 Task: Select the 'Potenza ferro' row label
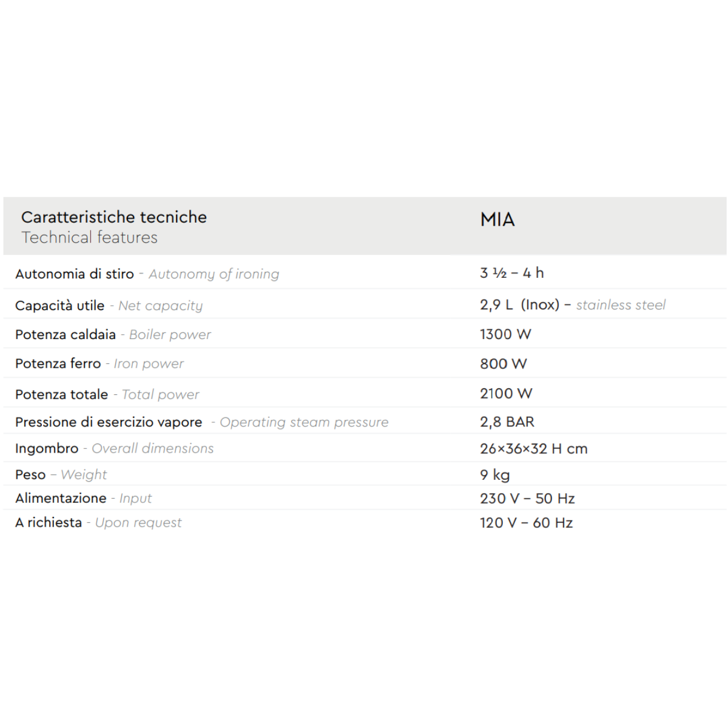click(58, 364)
